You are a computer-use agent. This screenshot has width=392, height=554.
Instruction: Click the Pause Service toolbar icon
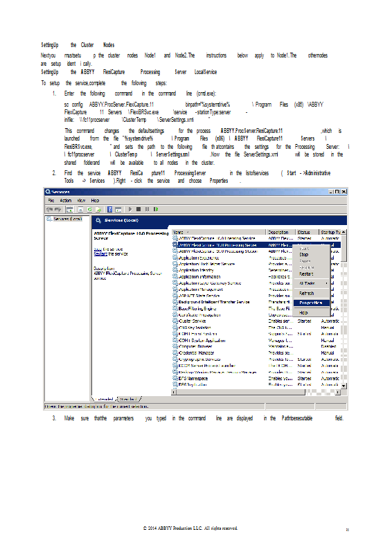pos(147,209)
